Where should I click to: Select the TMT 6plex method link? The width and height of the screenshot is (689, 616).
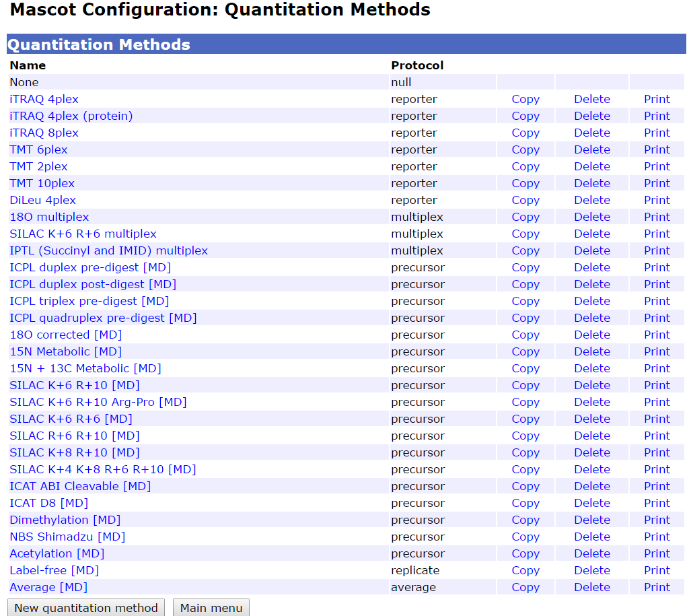point(38,149)
